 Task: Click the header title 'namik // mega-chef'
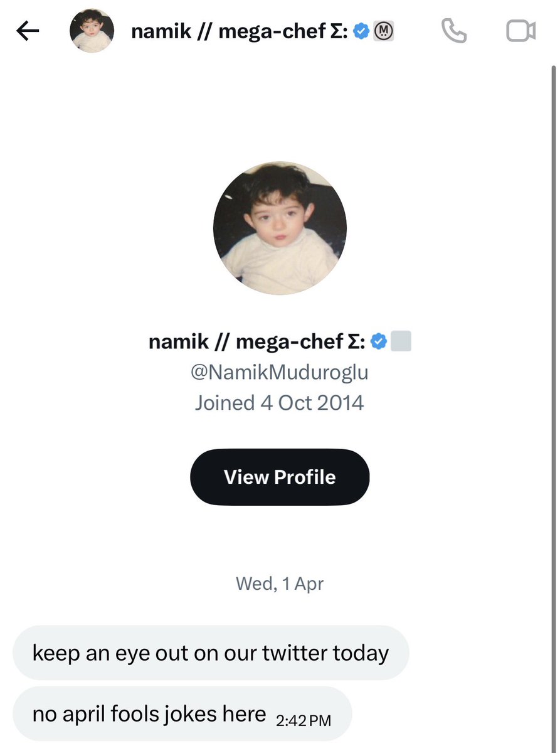coord(238,31)
